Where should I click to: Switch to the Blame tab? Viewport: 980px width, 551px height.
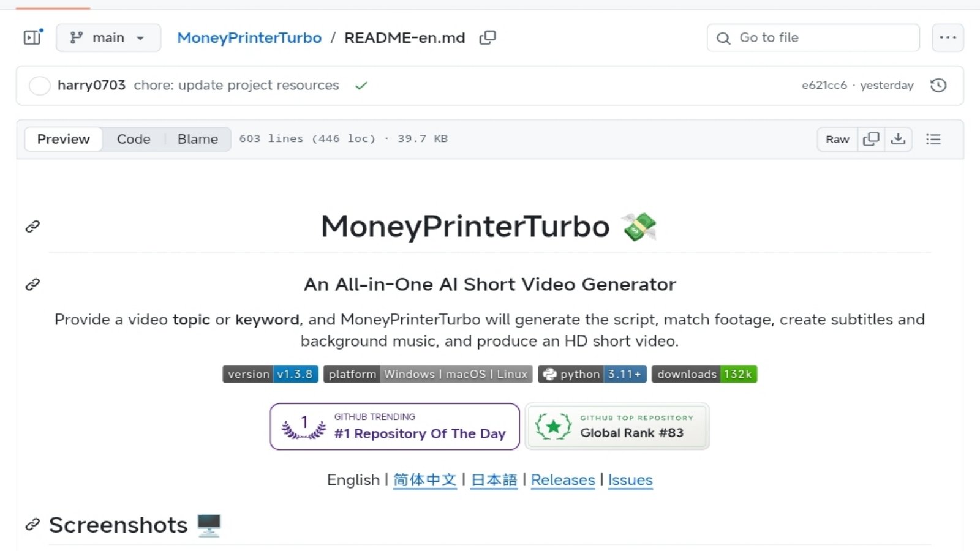pyautogui.click(x=197, y=139)
